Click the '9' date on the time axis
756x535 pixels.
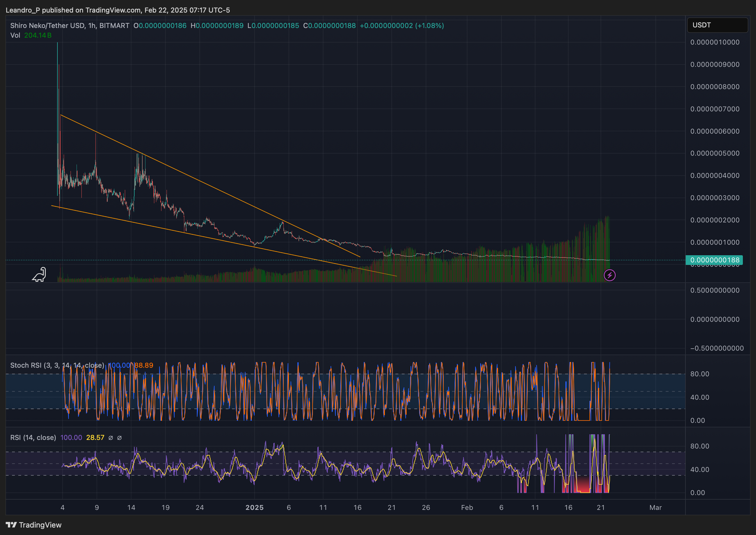pyautogui.click(x=97, y=507)
